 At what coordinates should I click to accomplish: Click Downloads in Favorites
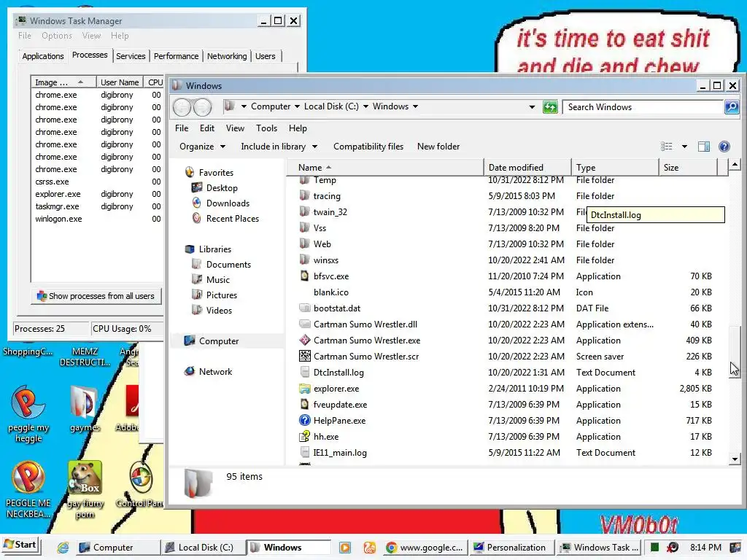pos(228,203)
